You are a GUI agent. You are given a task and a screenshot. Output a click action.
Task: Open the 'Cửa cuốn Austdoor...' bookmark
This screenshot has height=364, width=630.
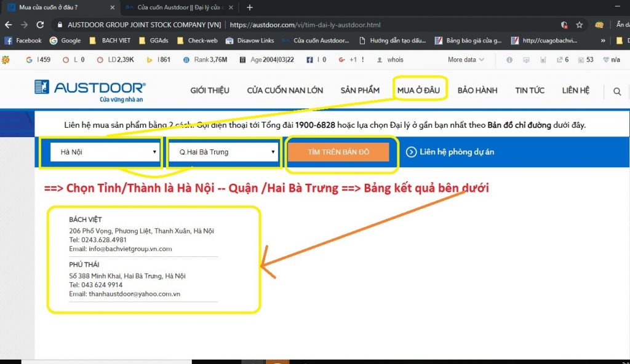tap(316, 41)
